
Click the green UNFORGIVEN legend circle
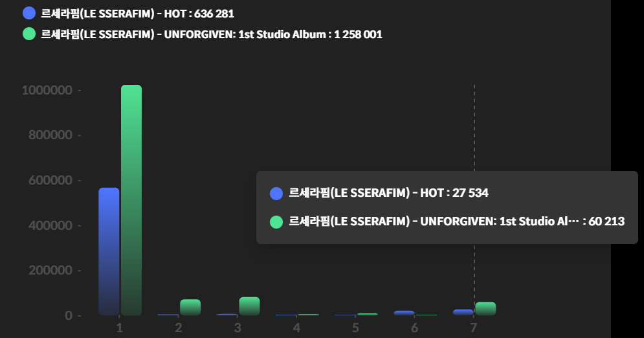pyautogui.click(x=29, y=34)
